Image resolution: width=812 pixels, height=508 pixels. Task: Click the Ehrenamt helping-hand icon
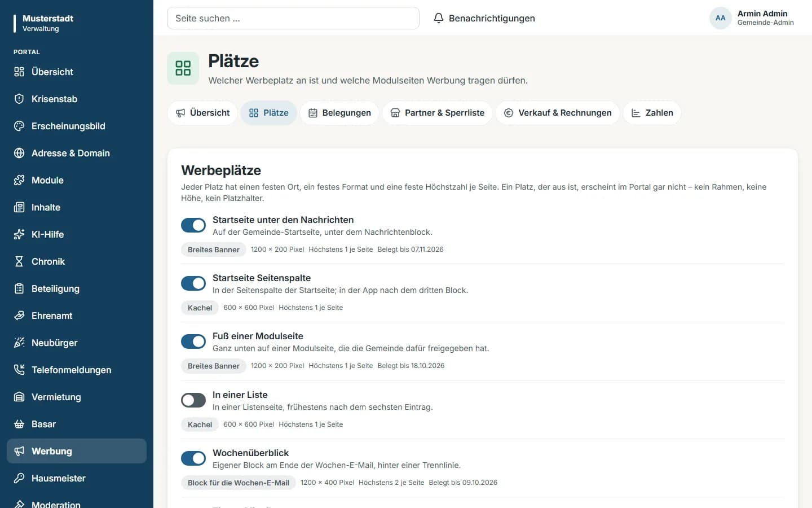(x=19, y=316)
